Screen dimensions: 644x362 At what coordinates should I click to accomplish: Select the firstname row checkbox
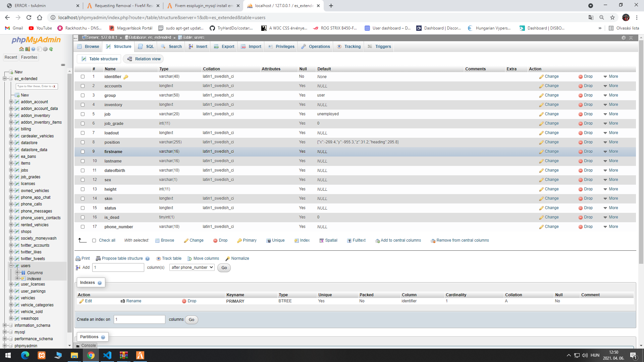point(83,152)
